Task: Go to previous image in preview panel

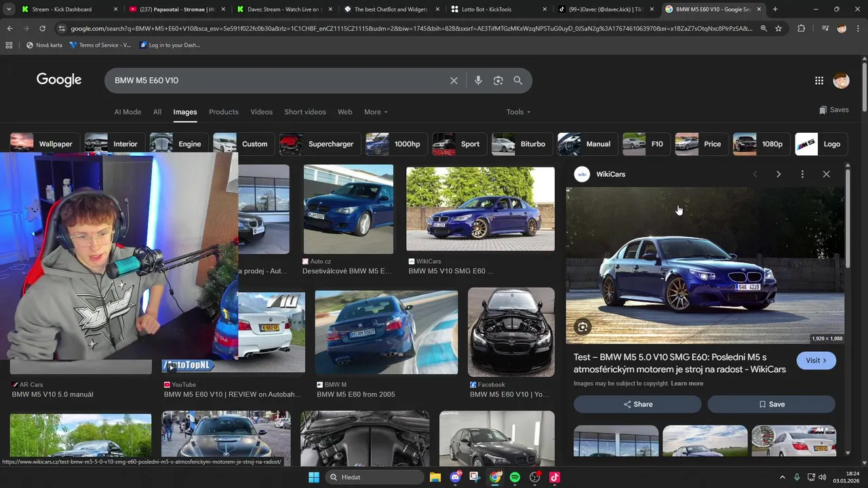Action: click(755, 174)
